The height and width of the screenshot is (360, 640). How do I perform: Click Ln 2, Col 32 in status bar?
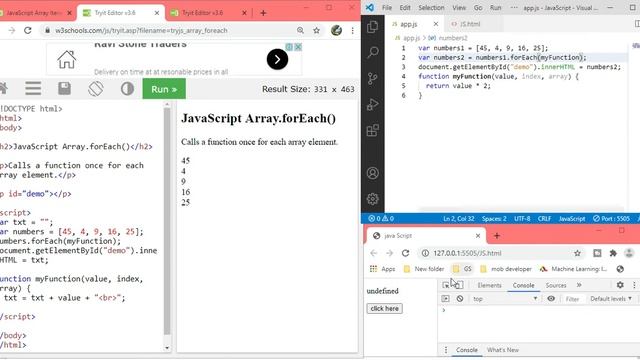click(x=459, y=218)
